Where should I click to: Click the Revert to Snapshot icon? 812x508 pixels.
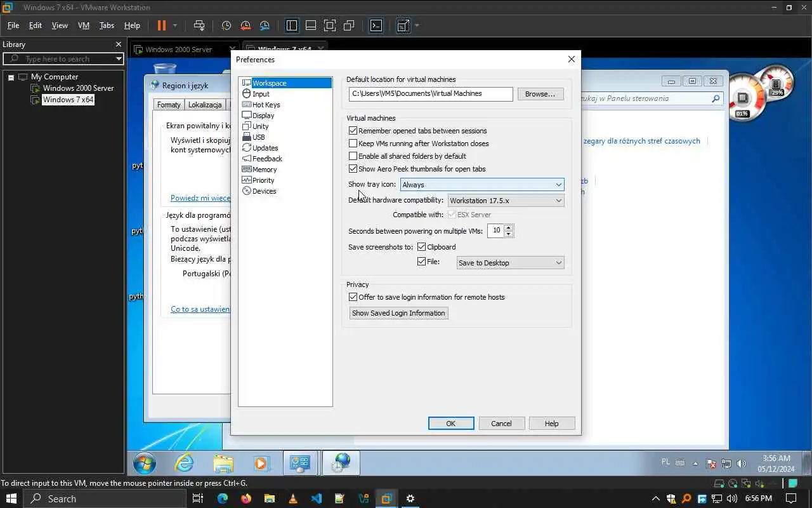pos(246,25)
